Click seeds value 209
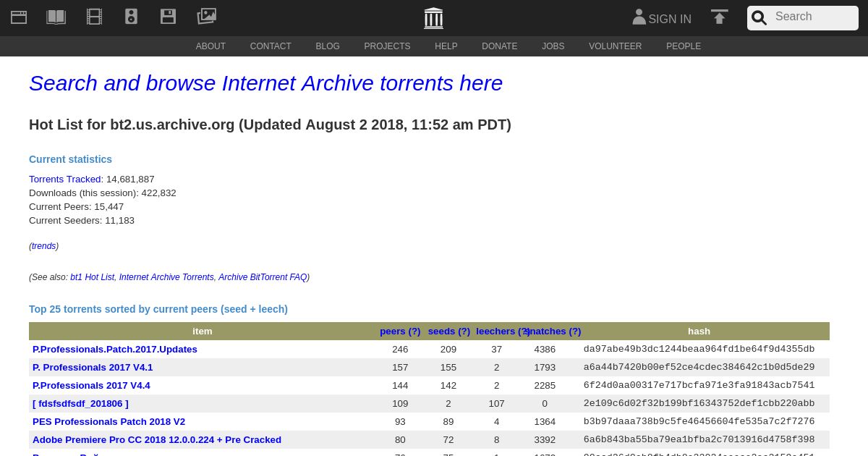 (448, 350)
